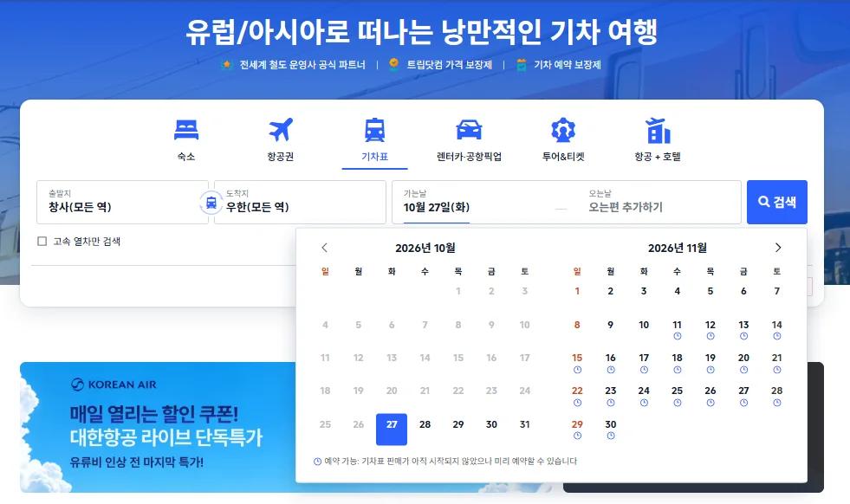Click the 2026년 10월 month title
This screenshot has height=504, width=850.
pyautogui.click(x=425, y=249)
